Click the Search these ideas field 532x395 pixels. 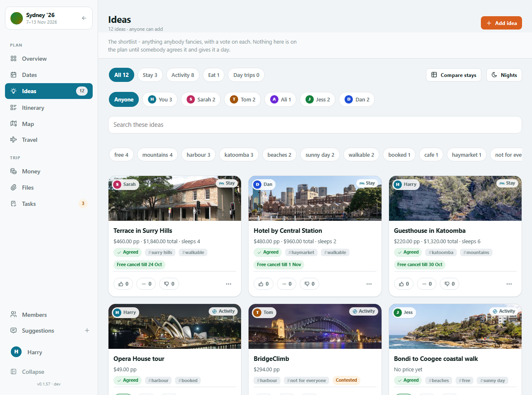315,125
